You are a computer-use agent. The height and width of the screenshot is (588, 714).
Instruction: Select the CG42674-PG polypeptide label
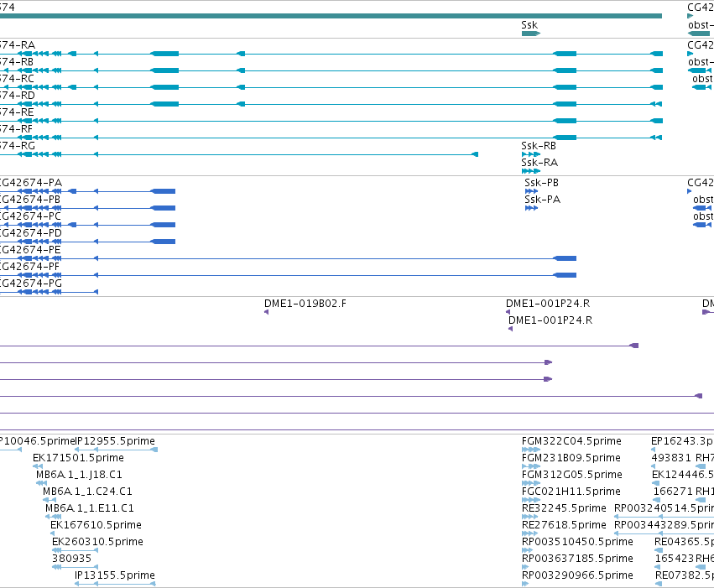(x=31, y=284)
